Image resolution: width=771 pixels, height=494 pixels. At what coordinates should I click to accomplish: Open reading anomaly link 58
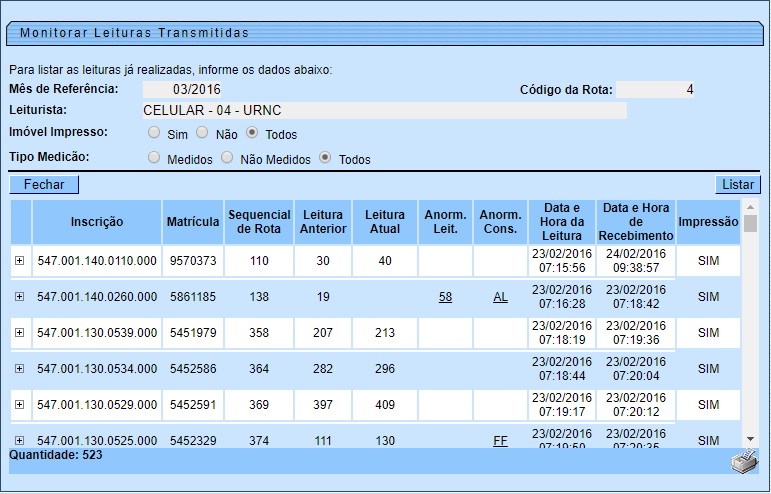pyautogui.click(x=445, y=297)
